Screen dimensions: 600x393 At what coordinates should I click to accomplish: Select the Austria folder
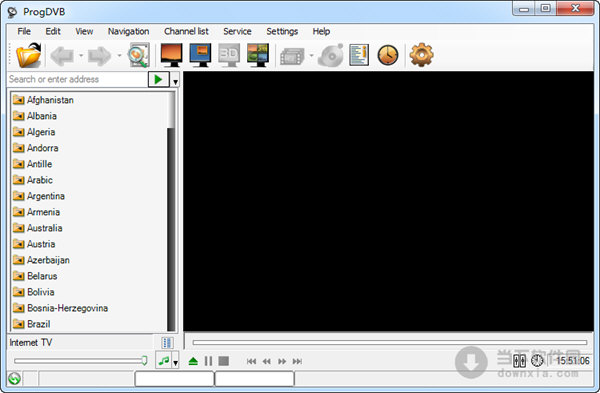tap(34, 244)
